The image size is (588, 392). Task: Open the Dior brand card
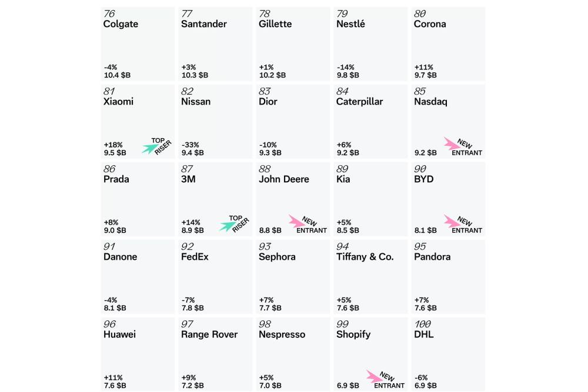pyautogui.click(x=293, y=122)
